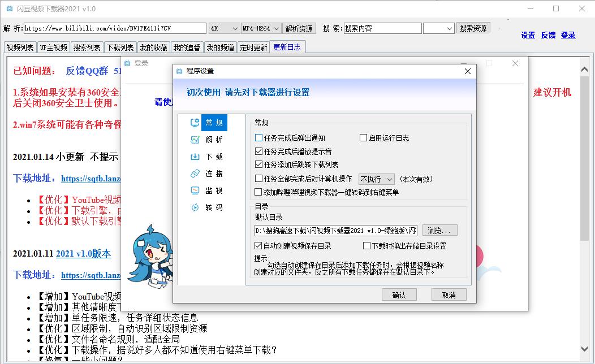
Task: Open 反馈 link at top right
Action: coord(548,35)
